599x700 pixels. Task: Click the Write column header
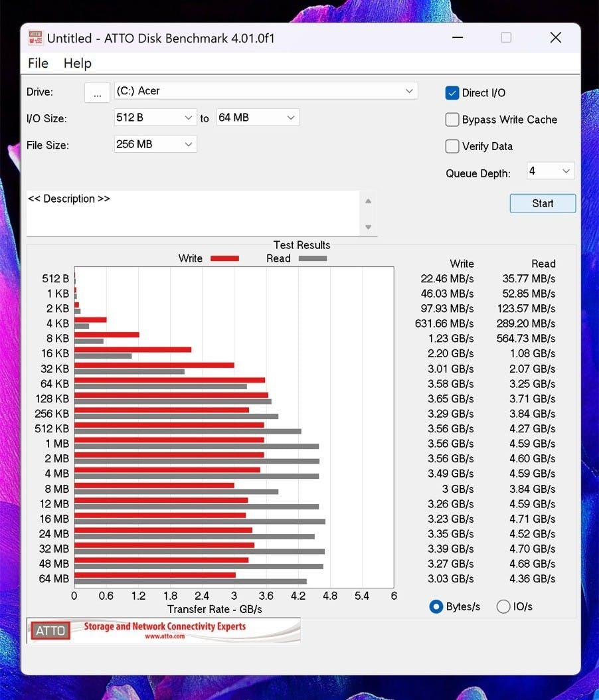[462, 264]
